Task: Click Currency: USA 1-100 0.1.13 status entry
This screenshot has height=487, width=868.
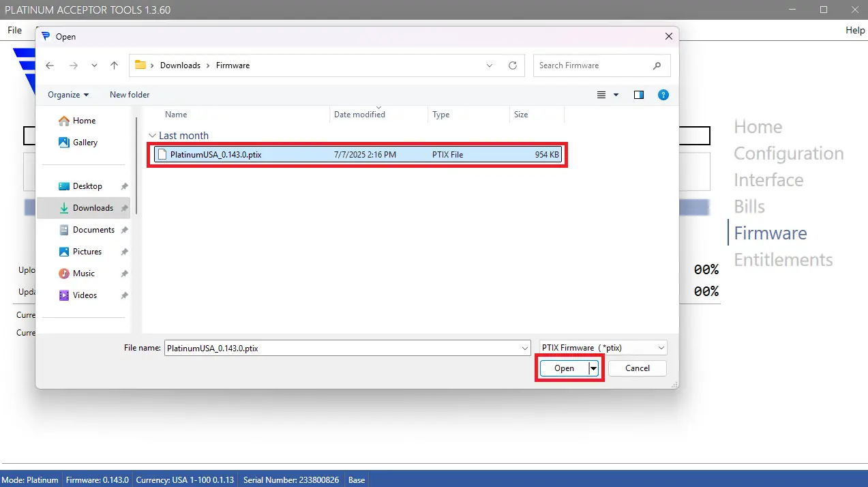Action: click(x=185, y=480)
